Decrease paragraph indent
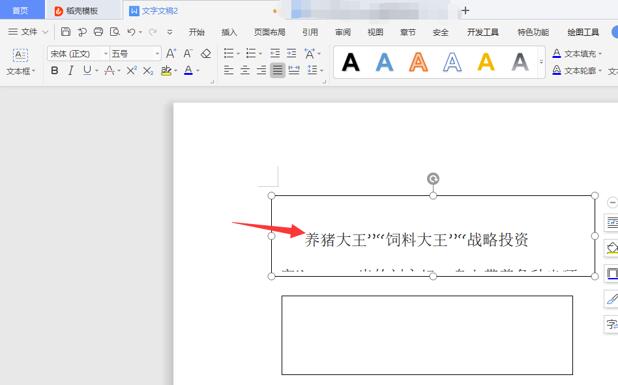This screenshot has height=385, width=618. click(x=275, y=53)
